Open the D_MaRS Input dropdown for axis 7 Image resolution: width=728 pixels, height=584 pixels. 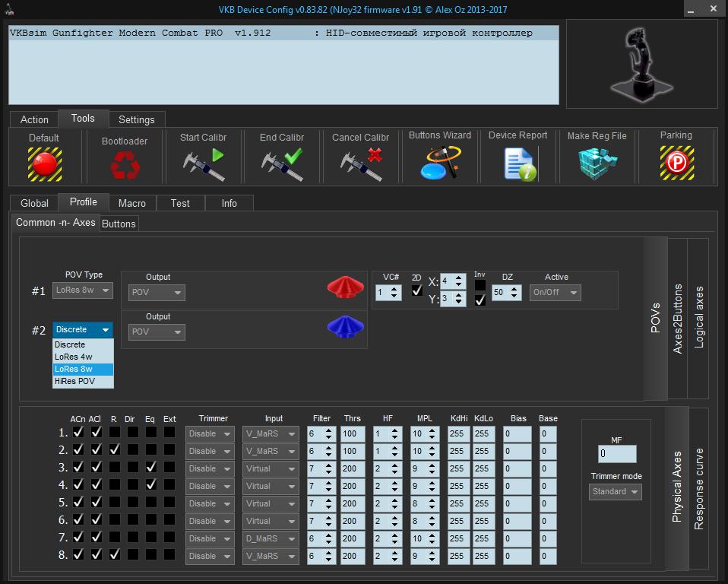click(271, 539)
